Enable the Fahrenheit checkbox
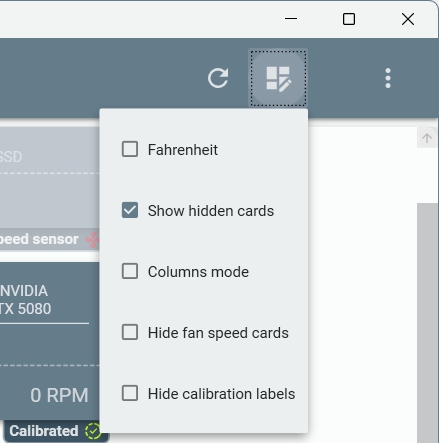The height and width of the screenshot is (443, 439). [x=130, y=149]
